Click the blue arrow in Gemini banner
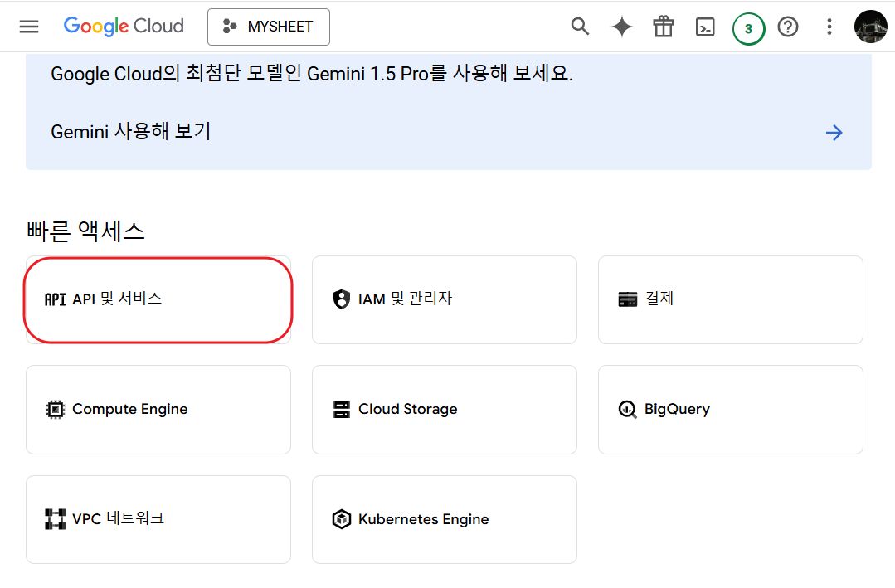The height and width of the screenshot is (588, 895). tap(834, 133)
